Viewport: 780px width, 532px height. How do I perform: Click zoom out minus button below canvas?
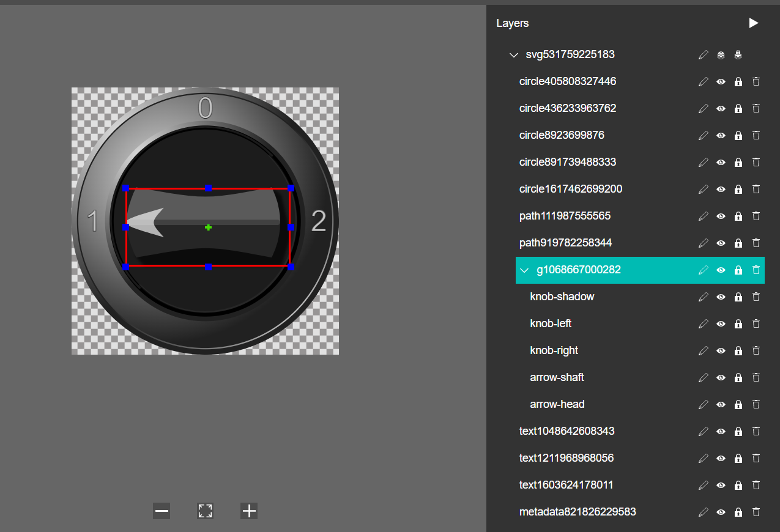point(162,511)
